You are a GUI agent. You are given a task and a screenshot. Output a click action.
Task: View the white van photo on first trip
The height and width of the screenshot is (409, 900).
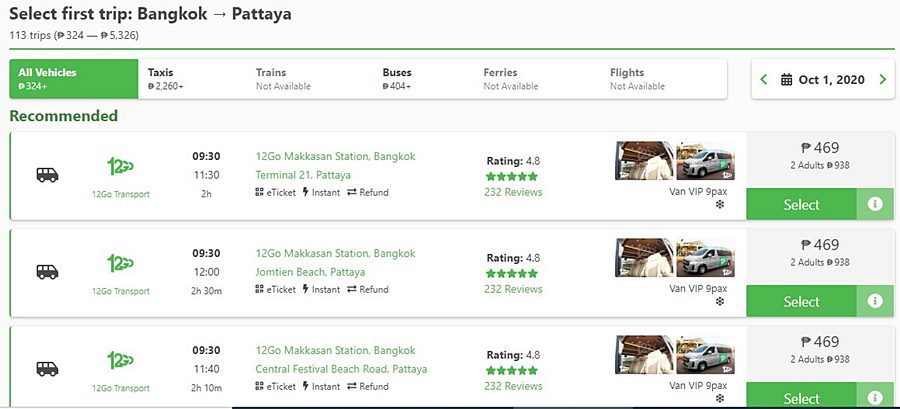(706, 160)
